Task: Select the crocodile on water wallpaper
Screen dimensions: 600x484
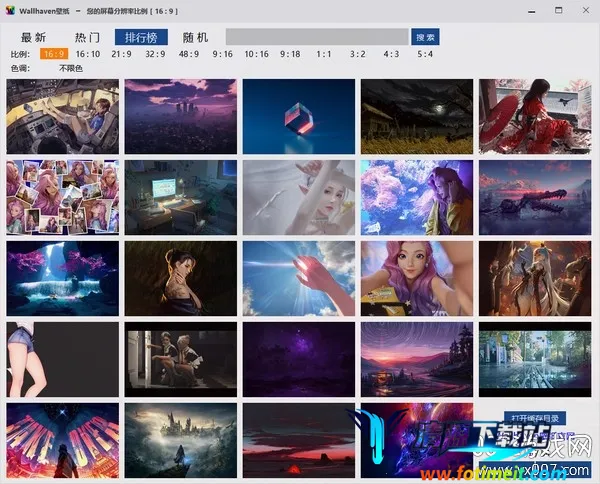Action: click(x=535, y=197)
